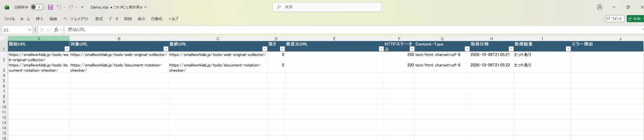The image size is (644, 140).
Task: Click the confirm checkmark in formula bar
Action: click(49, 30)
